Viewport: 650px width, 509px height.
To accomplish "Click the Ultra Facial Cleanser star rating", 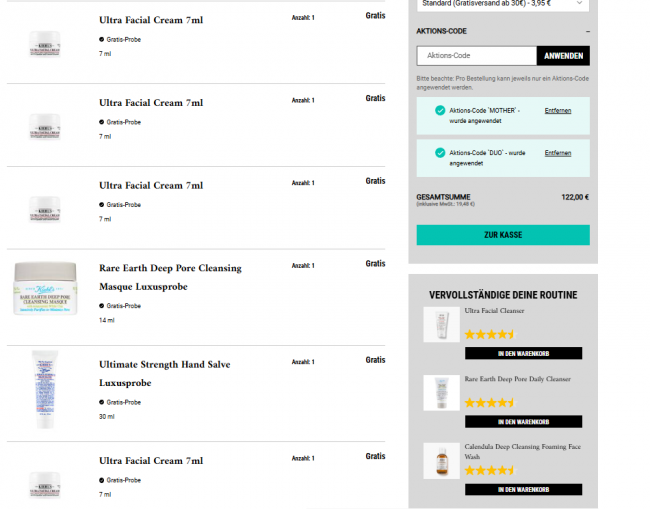I will point(490,334).
